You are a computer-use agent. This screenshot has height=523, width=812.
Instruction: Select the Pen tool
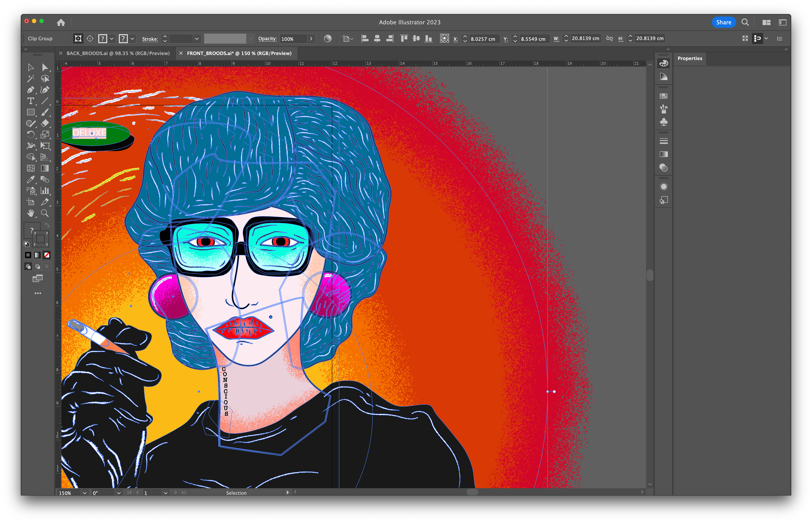31,90
